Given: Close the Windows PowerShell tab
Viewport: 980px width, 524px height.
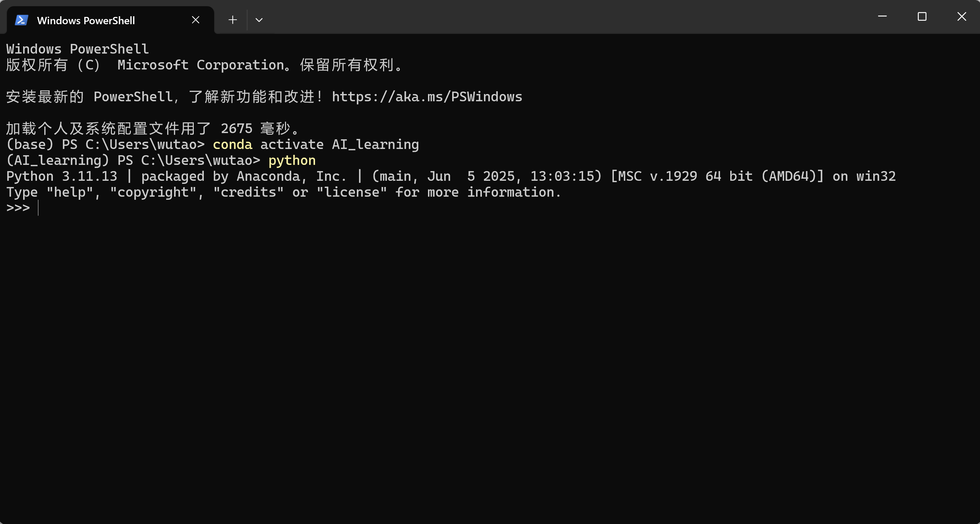Looking at the screenshot, I should click(196, 20).
